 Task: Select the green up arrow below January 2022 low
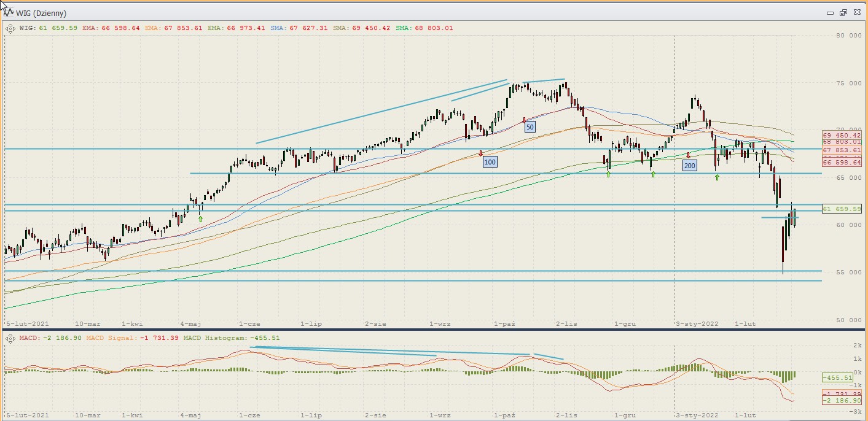coord(717,177)
